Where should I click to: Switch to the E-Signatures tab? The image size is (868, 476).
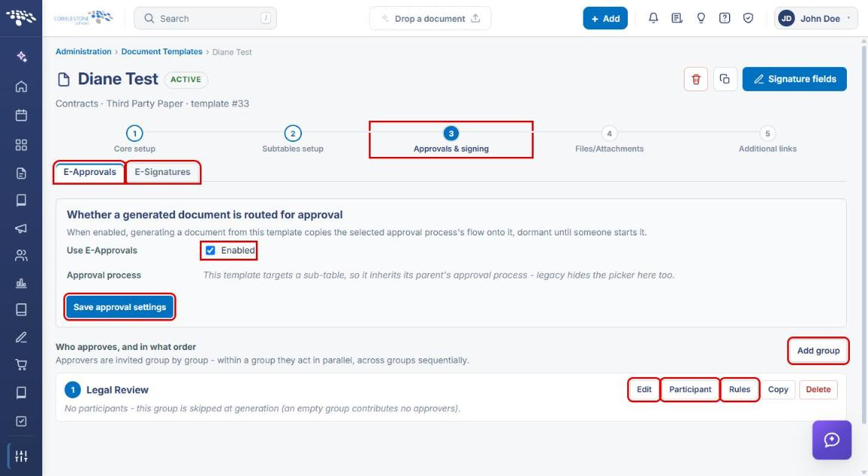click(163, 172)
